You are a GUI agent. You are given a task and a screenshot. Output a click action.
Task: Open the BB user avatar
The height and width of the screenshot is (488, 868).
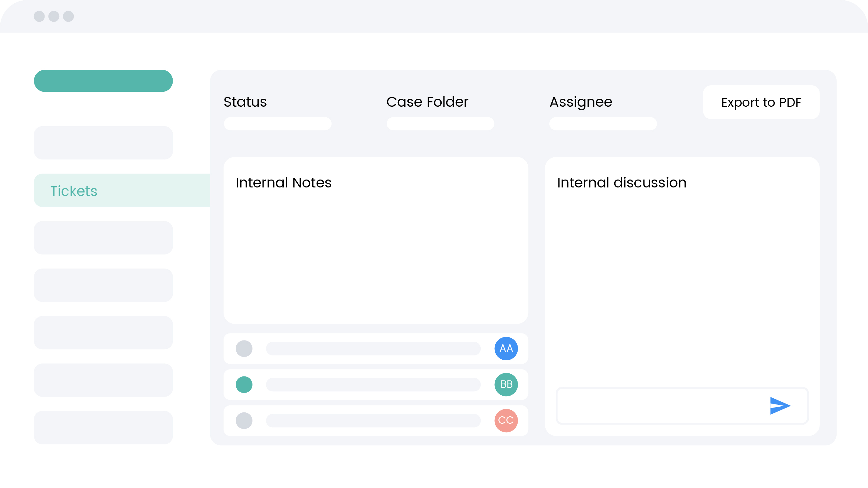coord(506,385)
